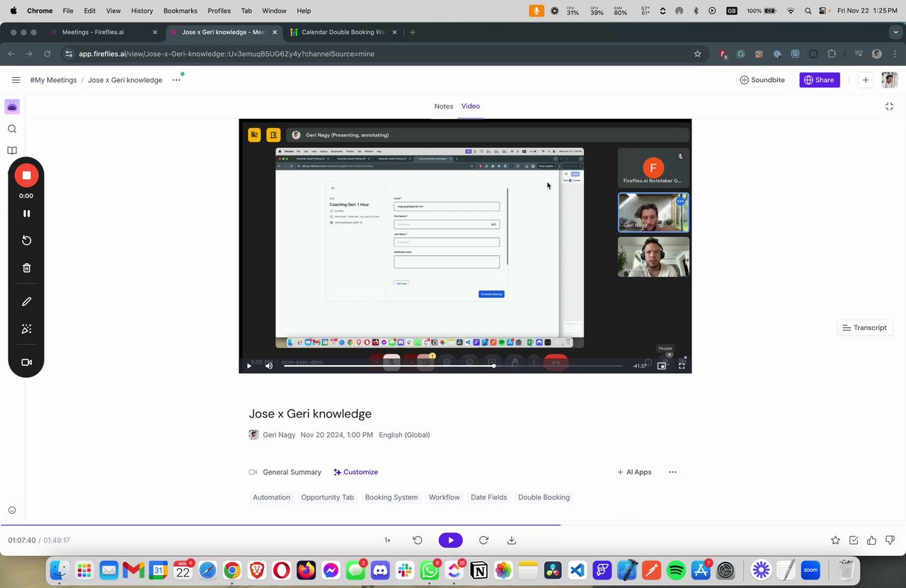Restart the recording with the undo arrow
The image size is (906, 588).
click(26, 241)
